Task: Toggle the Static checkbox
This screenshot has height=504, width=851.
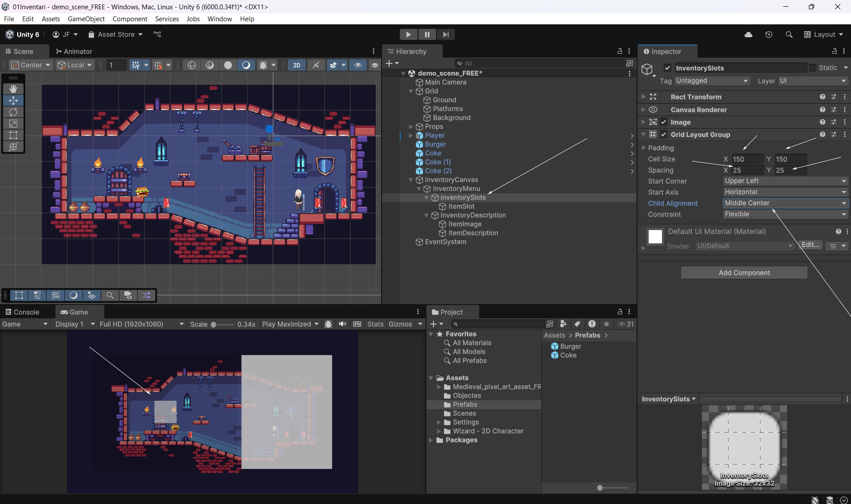Action: point(812,68)
